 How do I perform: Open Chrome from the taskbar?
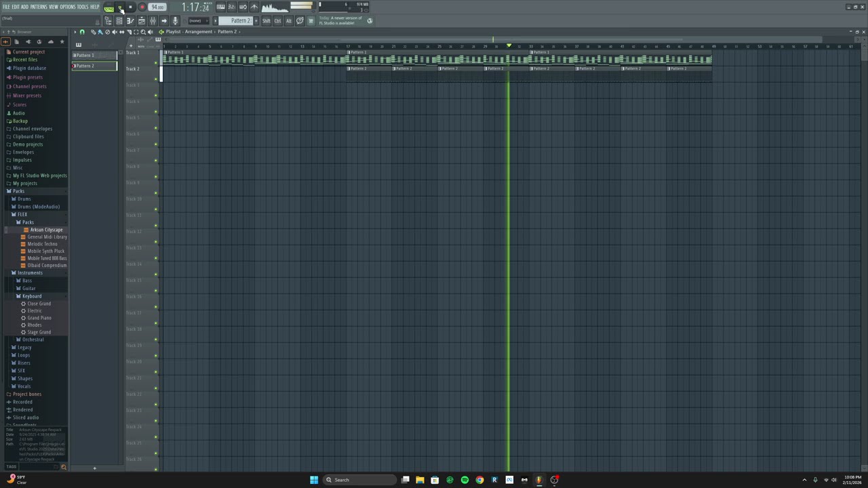[x=479, y=480]
